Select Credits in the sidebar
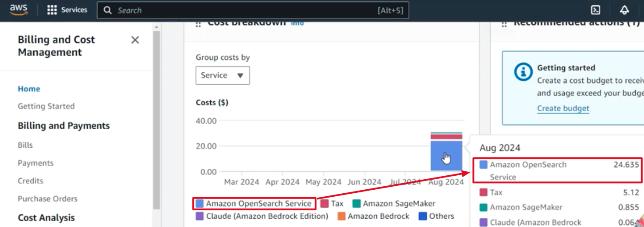Screen dimensions: 644x227 31,181
